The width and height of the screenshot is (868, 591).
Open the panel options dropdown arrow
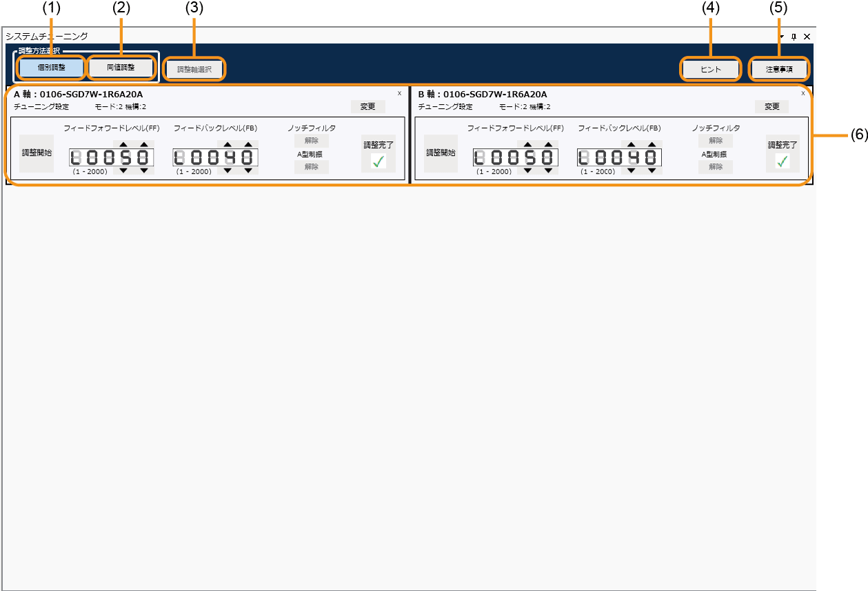782,37
